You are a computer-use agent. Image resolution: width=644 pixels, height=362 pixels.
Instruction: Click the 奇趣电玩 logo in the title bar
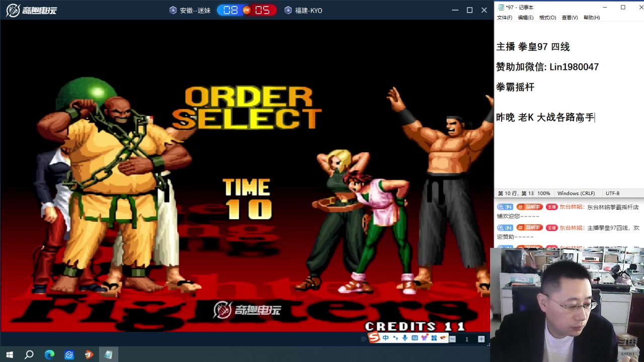coord(32,10)
